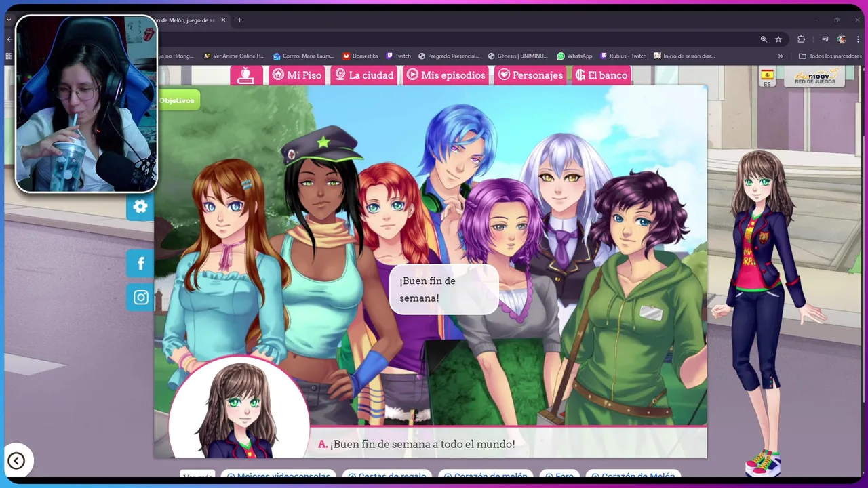Select the Spanish flag language selector

tap(767, 77)
